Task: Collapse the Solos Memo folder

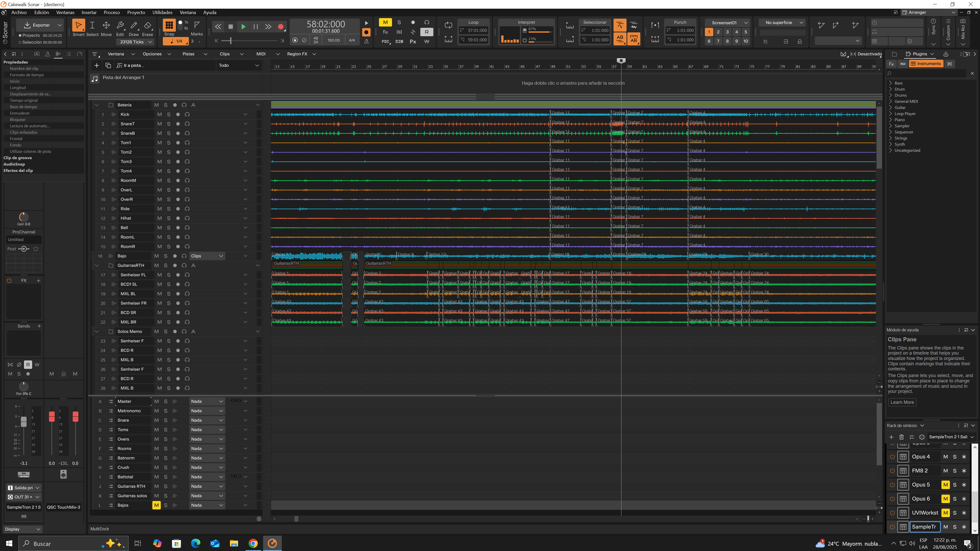Action: [x=97, y=332]
